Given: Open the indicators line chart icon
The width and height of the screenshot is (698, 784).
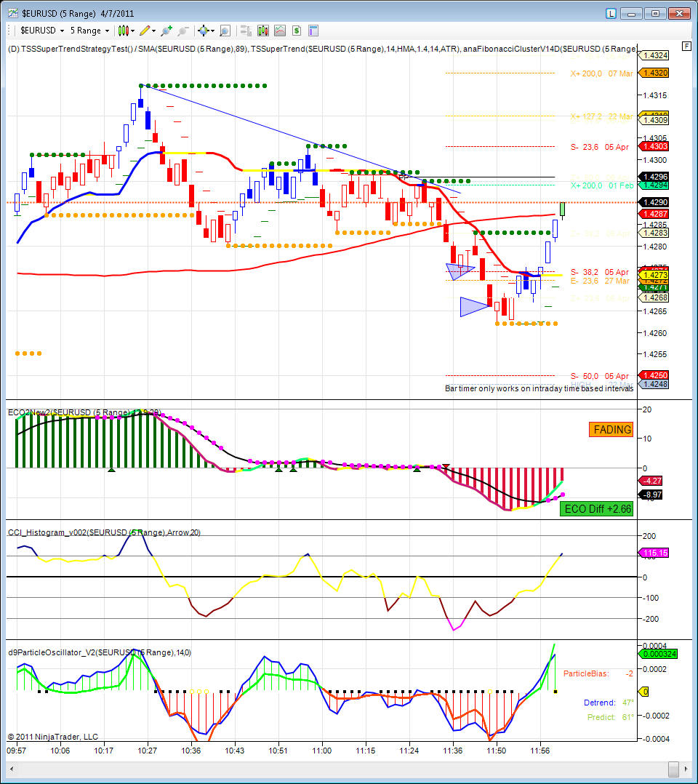Looking at the screenshot, I should pos(280,31).
